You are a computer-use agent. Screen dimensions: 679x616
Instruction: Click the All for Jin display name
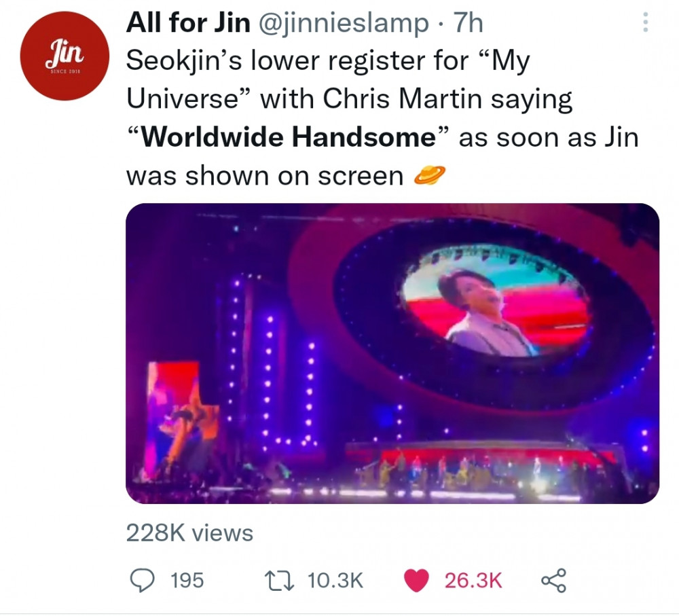[188, 22]
